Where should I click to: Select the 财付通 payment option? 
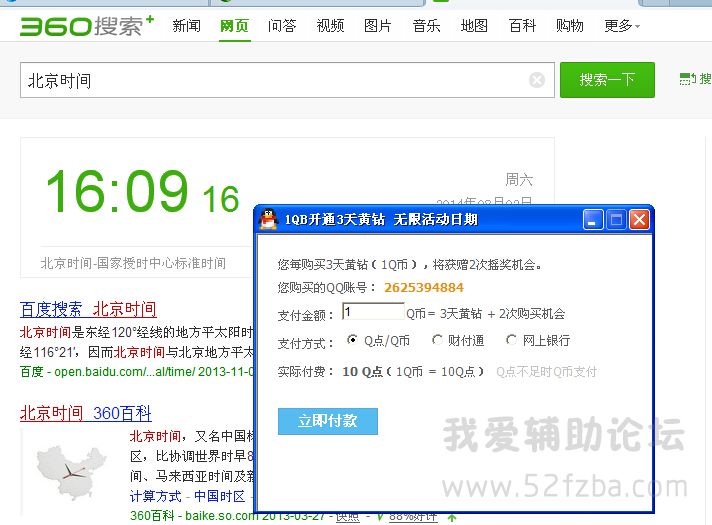pyautogui.click(x=437, y=340)
